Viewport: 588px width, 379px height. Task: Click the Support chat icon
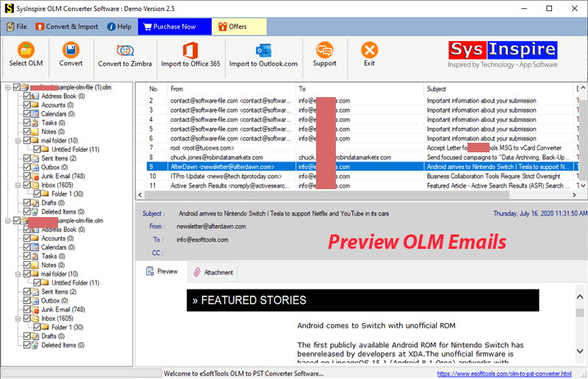[x=324, y=50]
